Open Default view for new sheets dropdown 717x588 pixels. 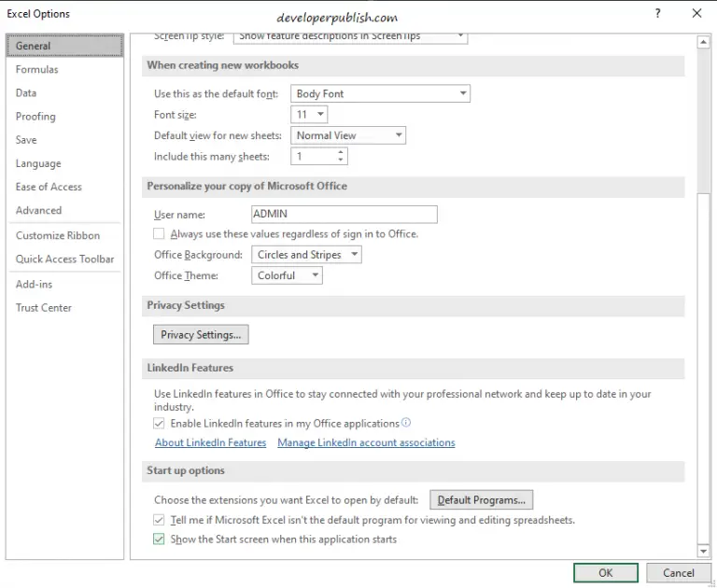[x=399, y=135]
